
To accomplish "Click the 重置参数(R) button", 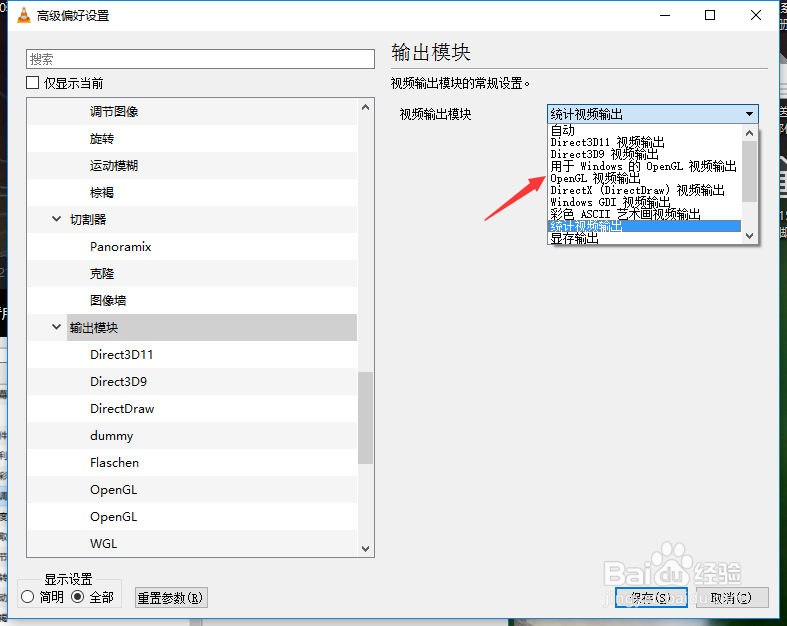I will coord(171,597).
